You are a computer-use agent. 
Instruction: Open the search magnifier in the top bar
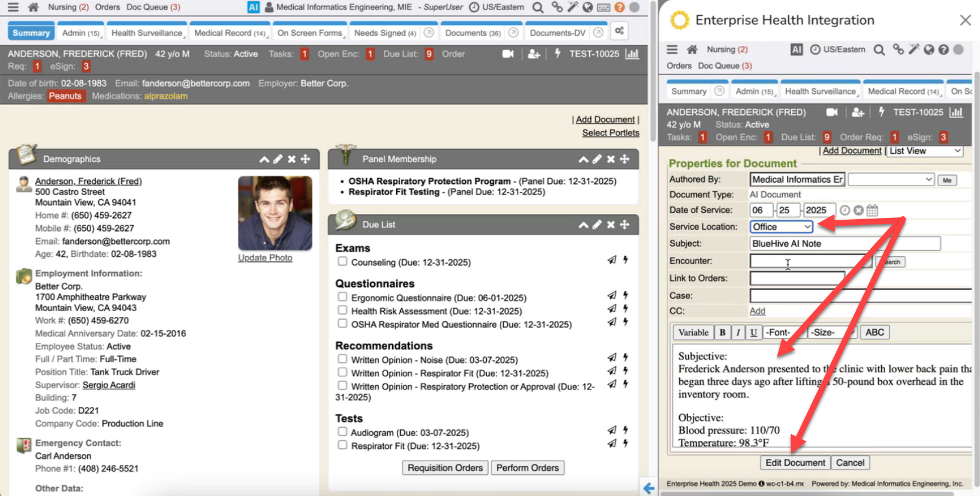point(537,7)
